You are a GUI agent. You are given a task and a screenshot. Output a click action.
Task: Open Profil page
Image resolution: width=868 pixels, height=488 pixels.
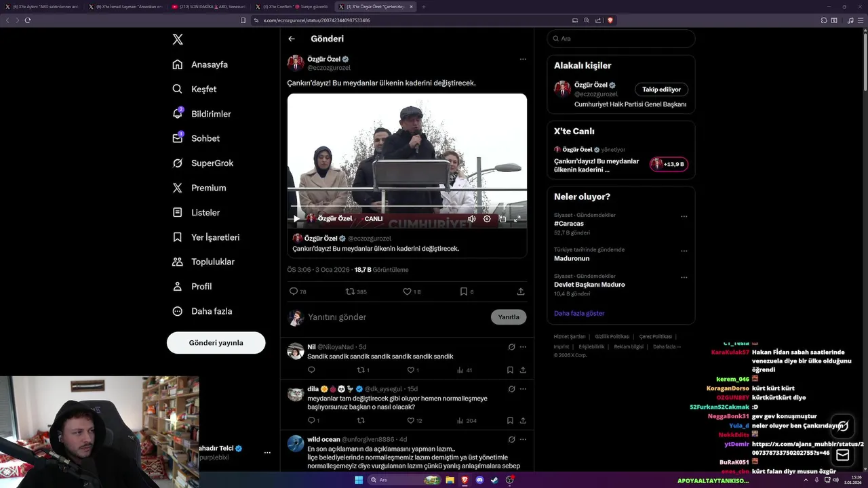coord(193,286)
